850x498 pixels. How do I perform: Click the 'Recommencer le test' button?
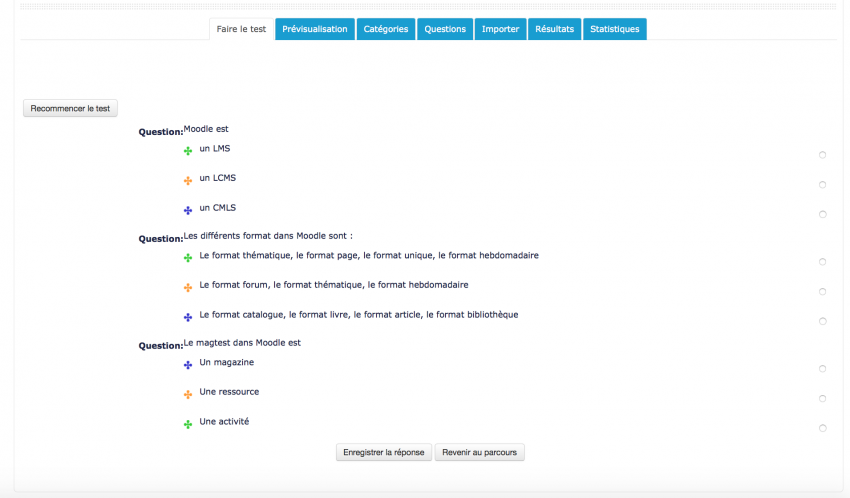click(70, 108)
